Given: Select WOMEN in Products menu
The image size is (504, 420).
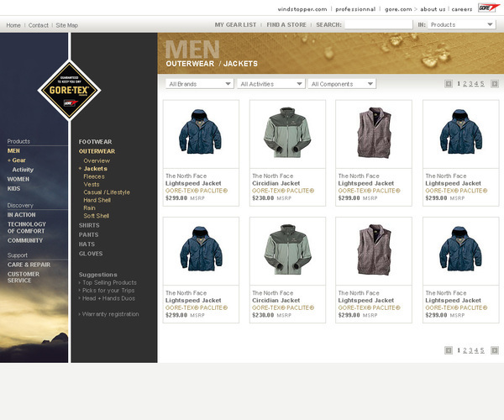Looking at the screenshot, I should coord(18,179).
